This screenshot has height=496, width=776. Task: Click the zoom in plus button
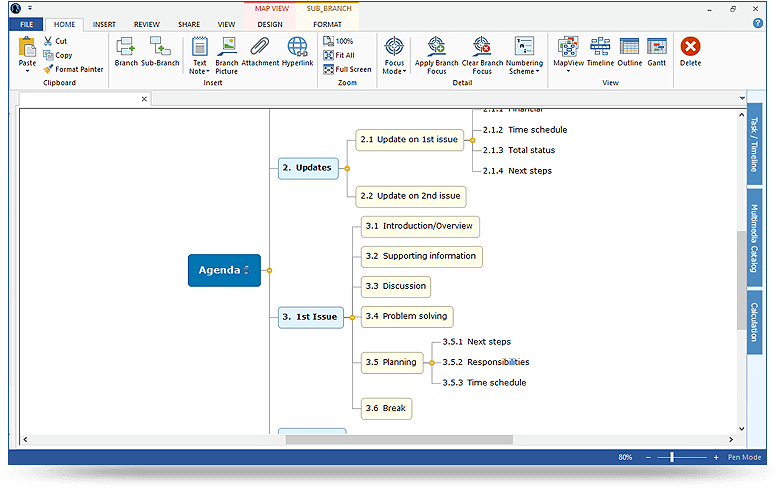(716, 457)
